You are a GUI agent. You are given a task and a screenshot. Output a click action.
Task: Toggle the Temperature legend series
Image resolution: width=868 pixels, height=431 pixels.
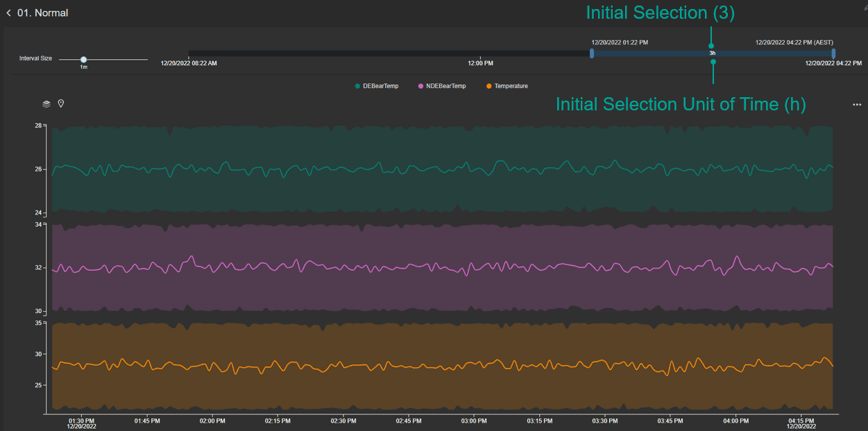pos(511,86)
